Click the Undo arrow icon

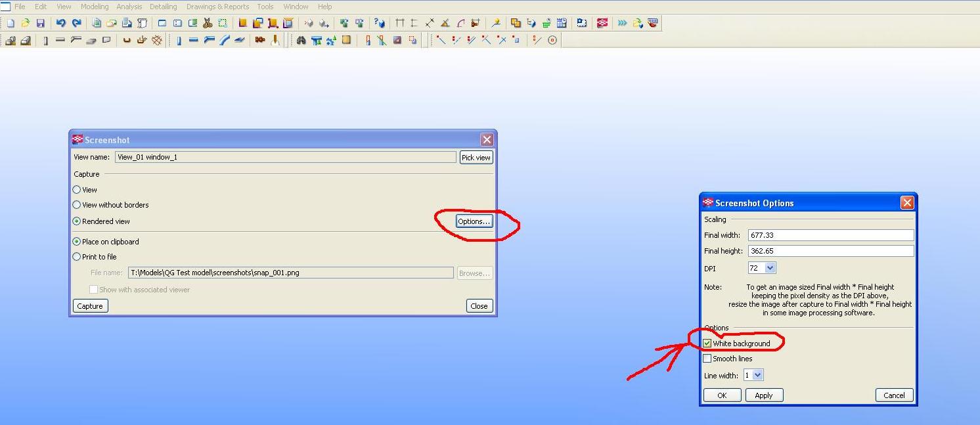pos(61,23)
